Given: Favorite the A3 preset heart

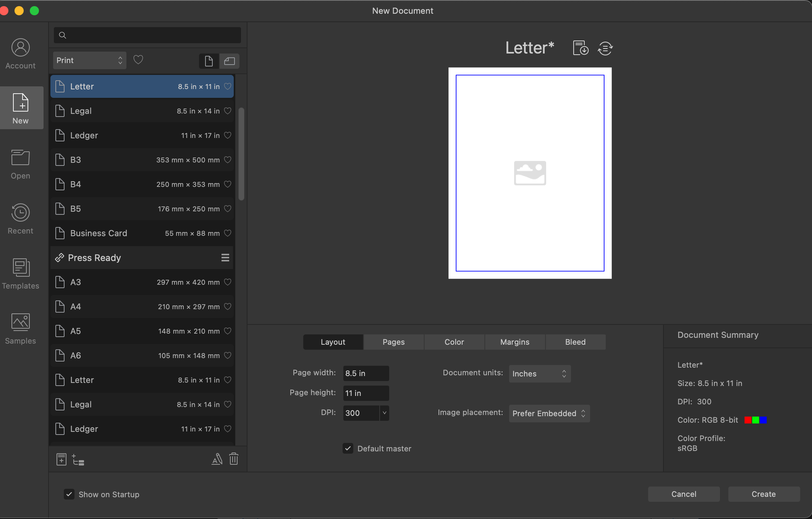Looking at the screenshot, I should click(x=228, y=282).
